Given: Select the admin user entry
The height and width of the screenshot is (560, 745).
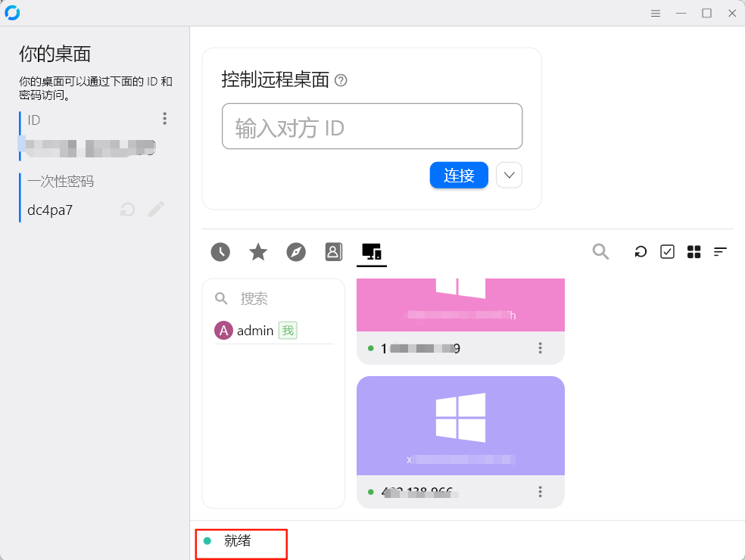Looking at the screenshot, I should pos(273,330).
